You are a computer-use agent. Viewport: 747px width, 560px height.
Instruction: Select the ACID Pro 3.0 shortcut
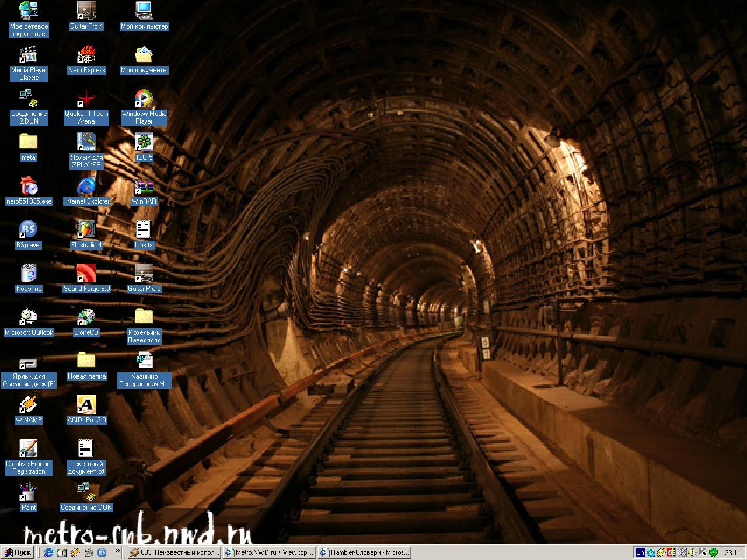point(86,405)
